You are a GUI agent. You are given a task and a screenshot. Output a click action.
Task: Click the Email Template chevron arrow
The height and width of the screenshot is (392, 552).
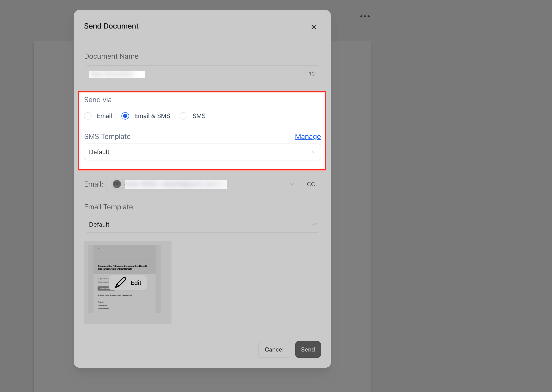click(x=313, y=224)
